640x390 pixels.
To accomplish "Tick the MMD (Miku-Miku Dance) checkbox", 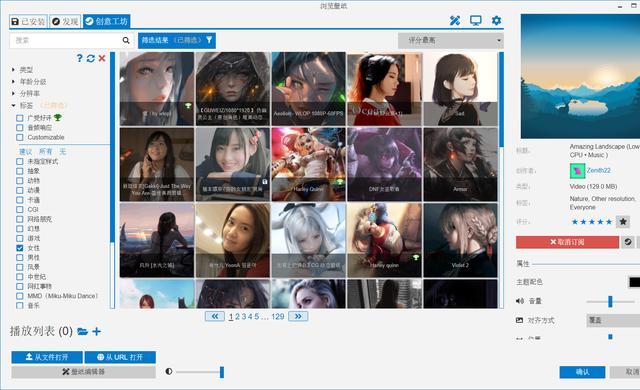I will (x=20, y=296).
